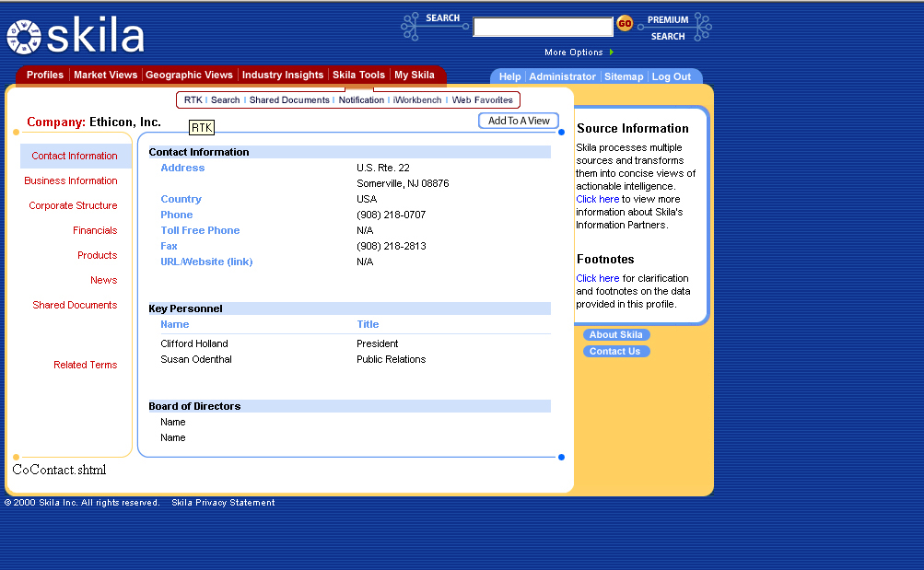Click 'Click here' under Footnotes
Screen dimensions: 924x570
[598, 278]
